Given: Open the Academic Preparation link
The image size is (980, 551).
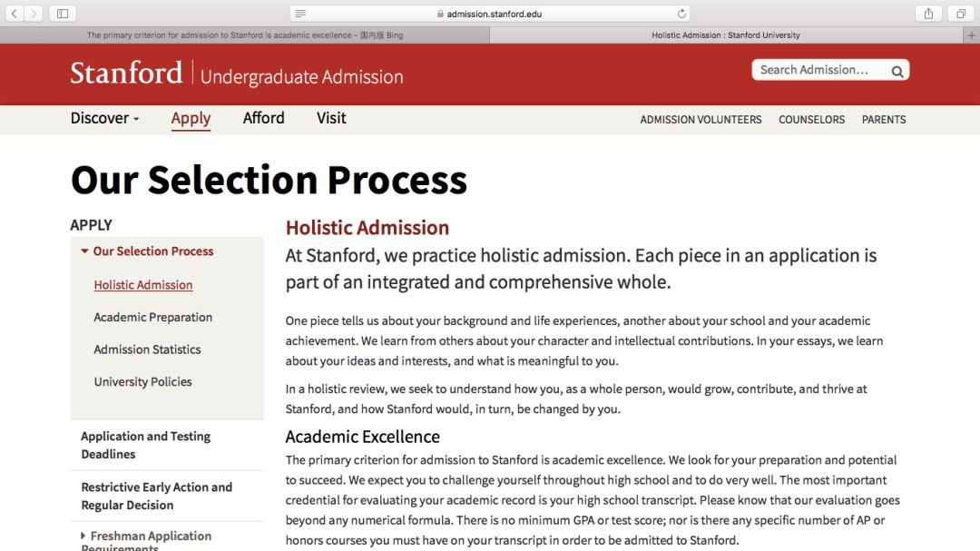Looking at the screenshot, I should pos(153,317).
